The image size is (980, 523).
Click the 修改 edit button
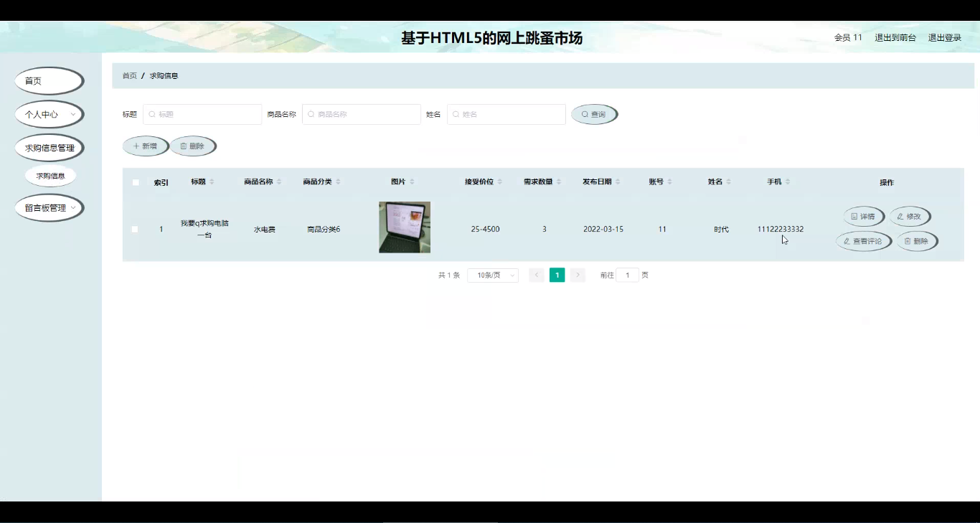click(910, 216)
